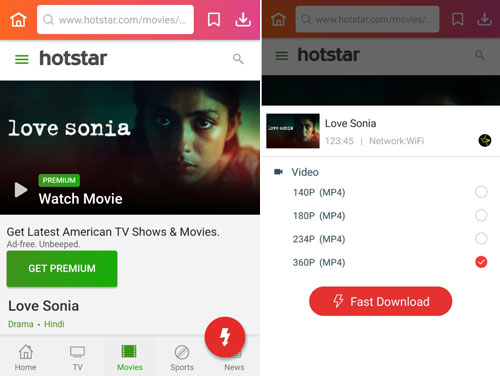Open the hotstar hamburger menu on left screen

click(22, 59)
